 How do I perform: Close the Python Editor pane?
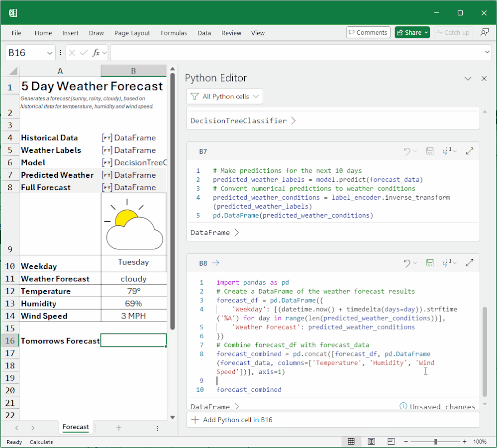pos(484,78)
